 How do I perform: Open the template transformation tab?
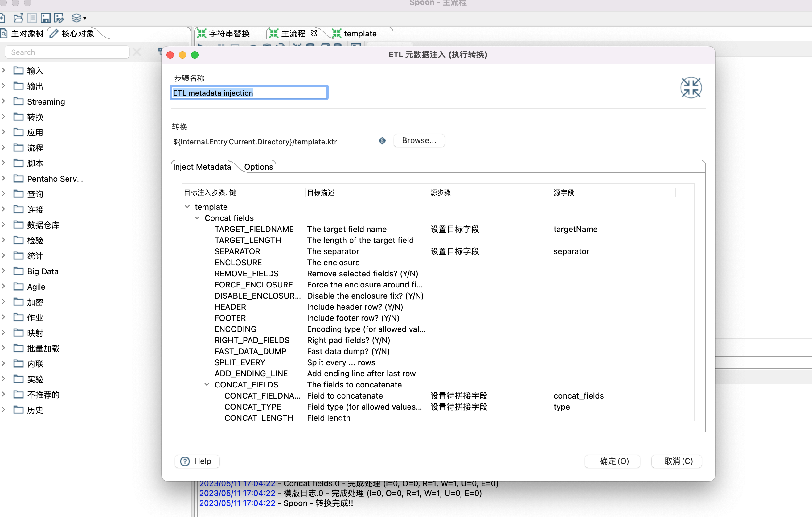[359, 33]
